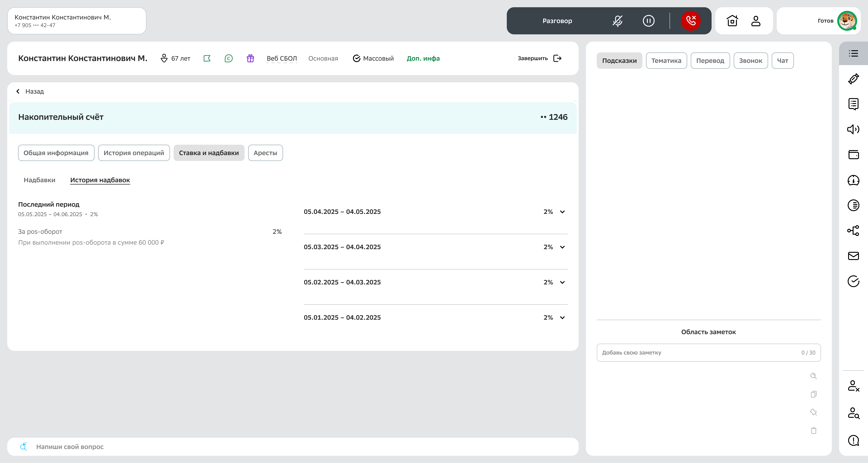End call with red hang-up button

point(690,21)
